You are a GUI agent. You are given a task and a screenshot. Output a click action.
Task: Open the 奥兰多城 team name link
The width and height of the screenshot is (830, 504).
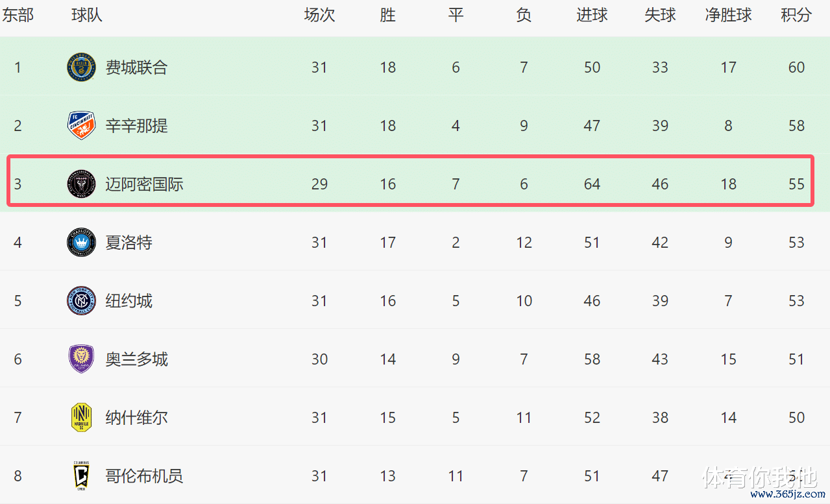point(136,359)
